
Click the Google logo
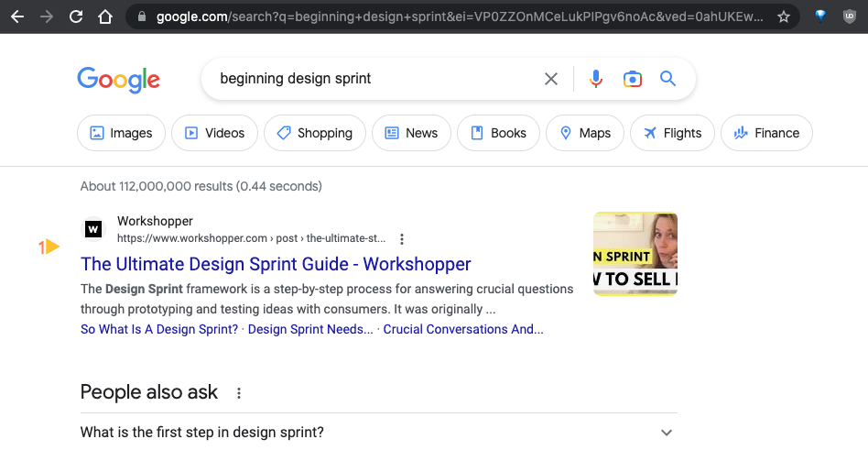coord(118,80)
